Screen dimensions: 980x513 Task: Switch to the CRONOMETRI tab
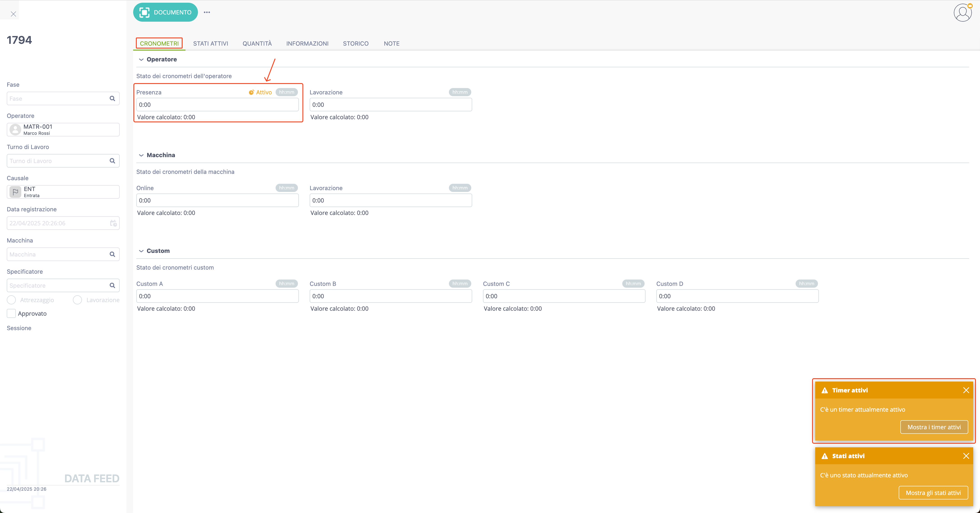tap(159, 43)
